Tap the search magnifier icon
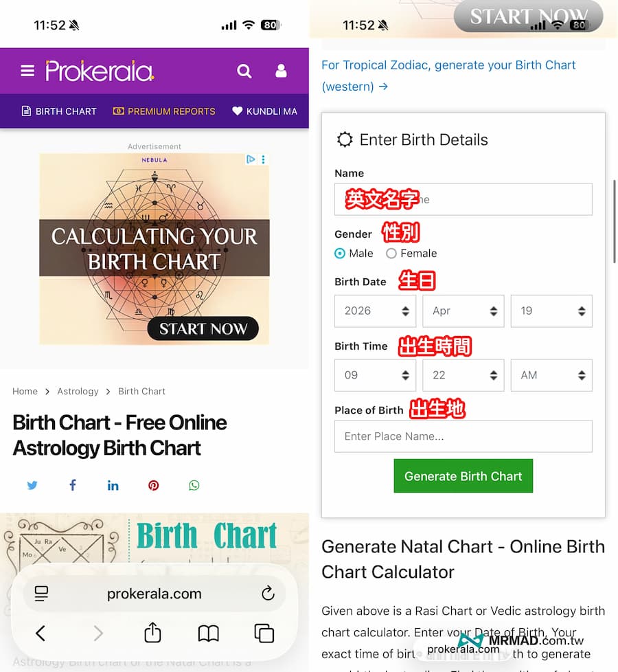This screenshot has height=672, width=618. click(244, 71)
